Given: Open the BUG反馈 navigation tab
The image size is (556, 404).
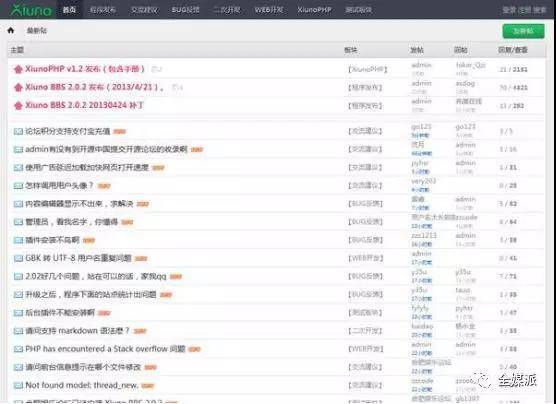Looking at the screenshot, I should pos(185,10).
